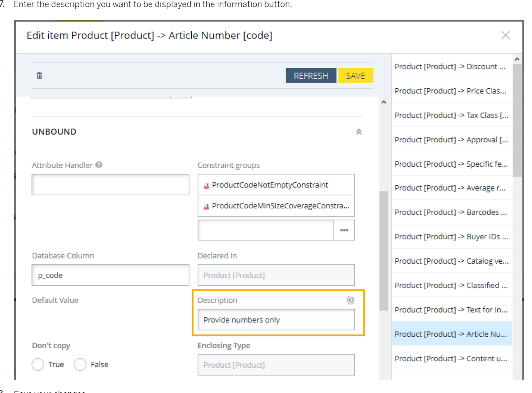Click the ProductCodeNotEmptyConstraint item icon

pos(206,186)
